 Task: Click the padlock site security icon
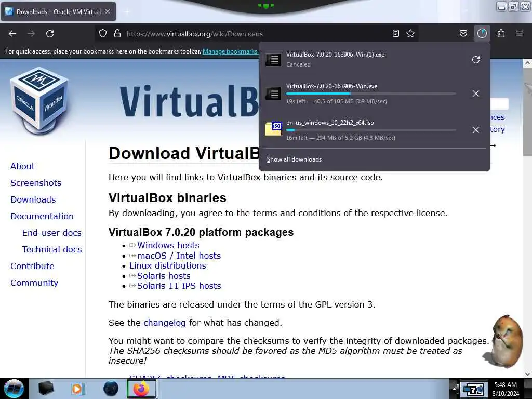[117, 33]
